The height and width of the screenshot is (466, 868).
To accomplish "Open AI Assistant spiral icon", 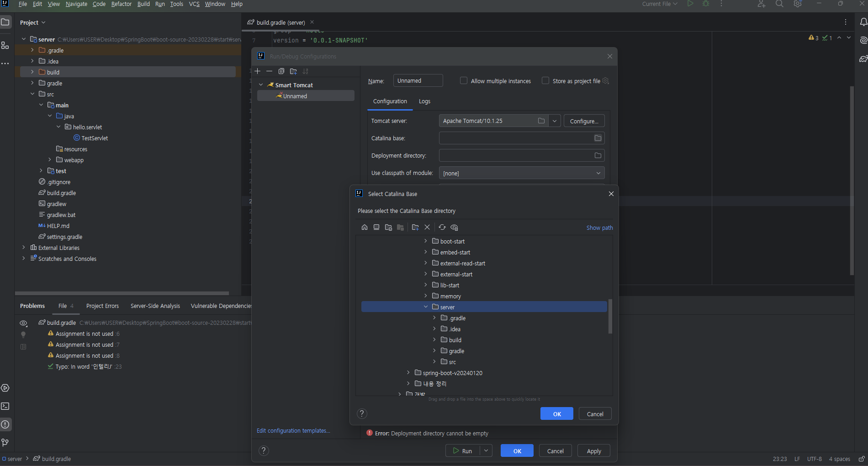I will [x=863, y=40].
